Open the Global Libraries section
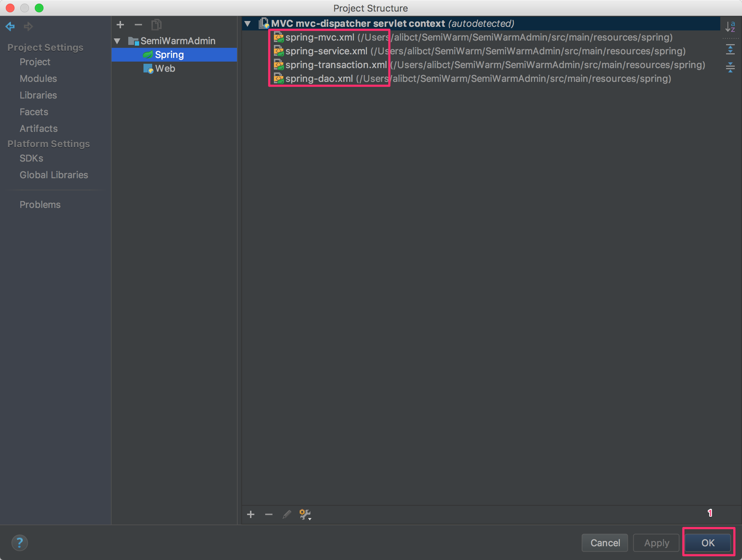This screenshot has width=742, height=560. [54, 175]
